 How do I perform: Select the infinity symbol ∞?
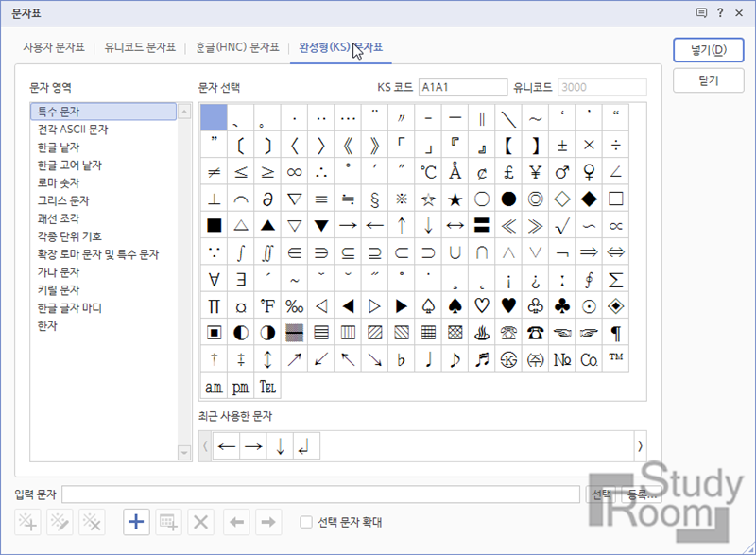tap(295, 172)
